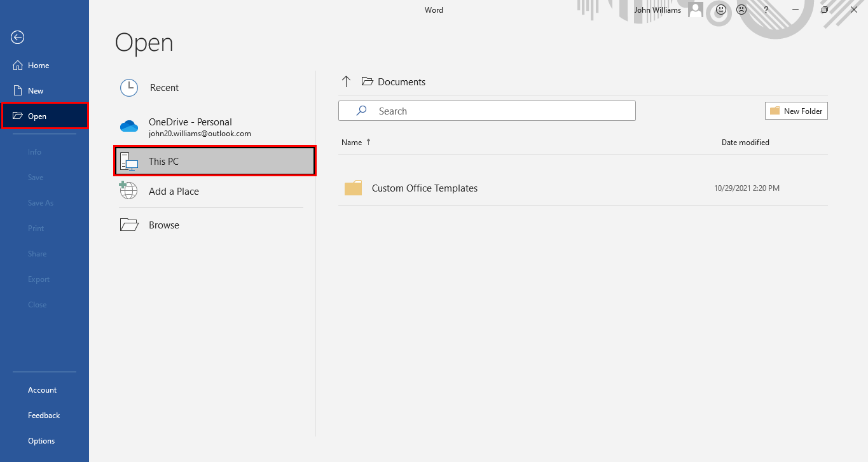The width and height of the screenshot is (868, 462).
Task: Click the Open folder icon in sidebar
Action: click(18, 116)
